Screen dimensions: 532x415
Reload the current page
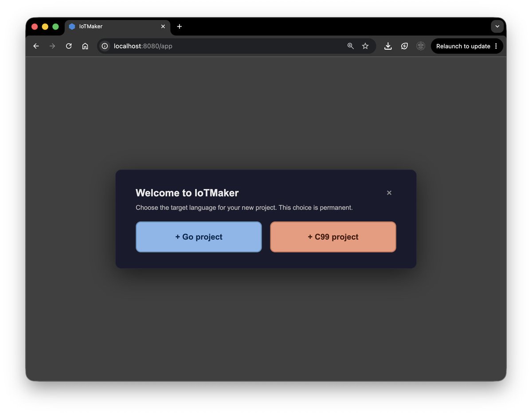(x=69, y=46)
